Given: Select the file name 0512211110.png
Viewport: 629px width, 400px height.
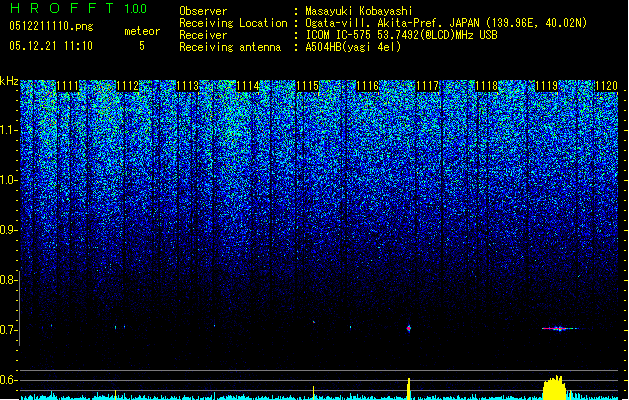Looking at the screenshot, I should pos(51,27).
